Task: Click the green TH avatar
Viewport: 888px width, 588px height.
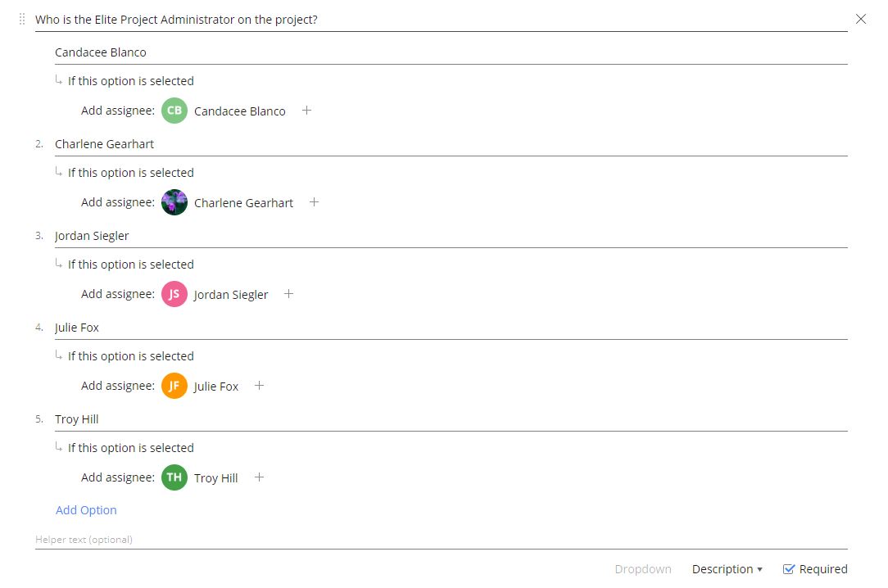Action: coord(174,477)
